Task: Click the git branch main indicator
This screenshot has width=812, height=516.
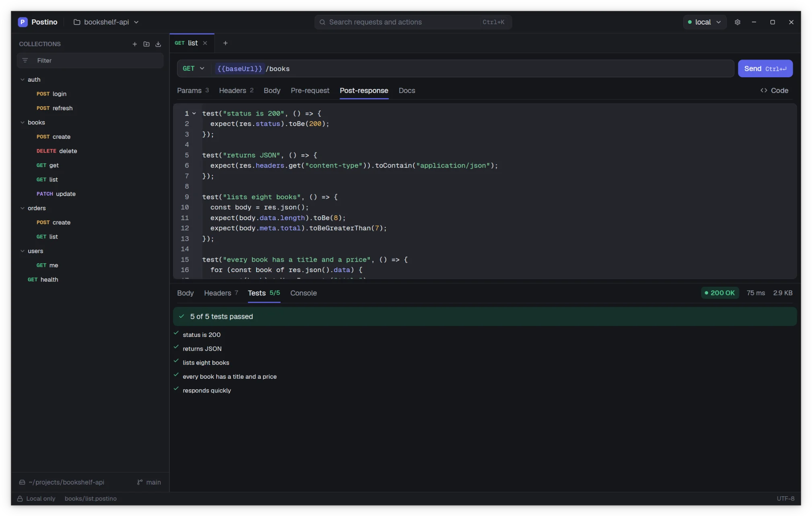Action: (x=149, y=482)
